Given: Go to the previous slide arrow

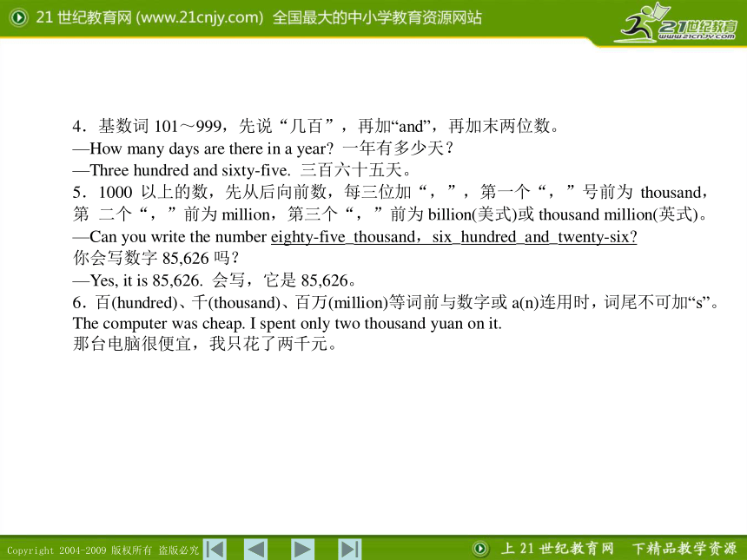Looking at the screenshot, I should coord(256,549).
